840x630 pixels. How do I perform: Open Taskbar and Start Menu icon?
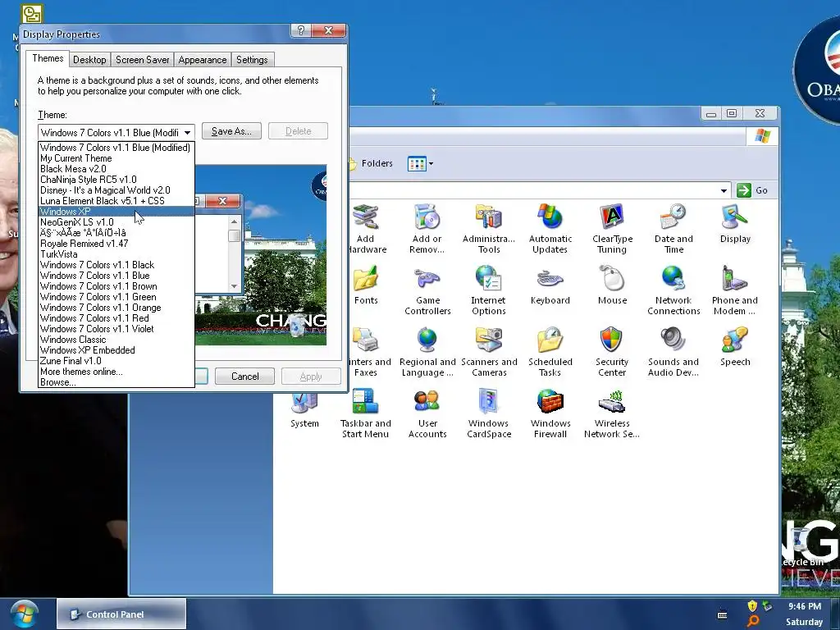click(x=366, y=413)
